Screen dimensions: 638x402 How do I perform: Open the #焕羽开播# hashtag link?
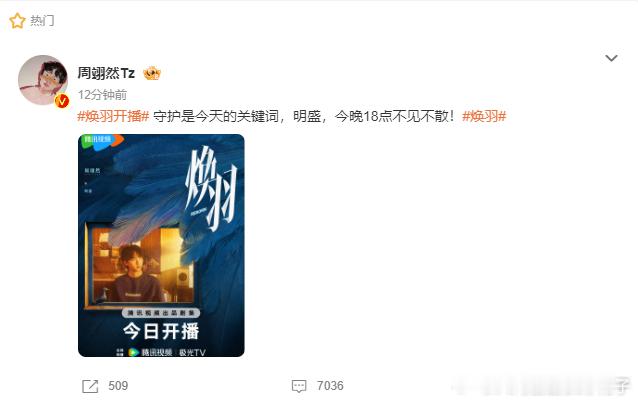113,116
